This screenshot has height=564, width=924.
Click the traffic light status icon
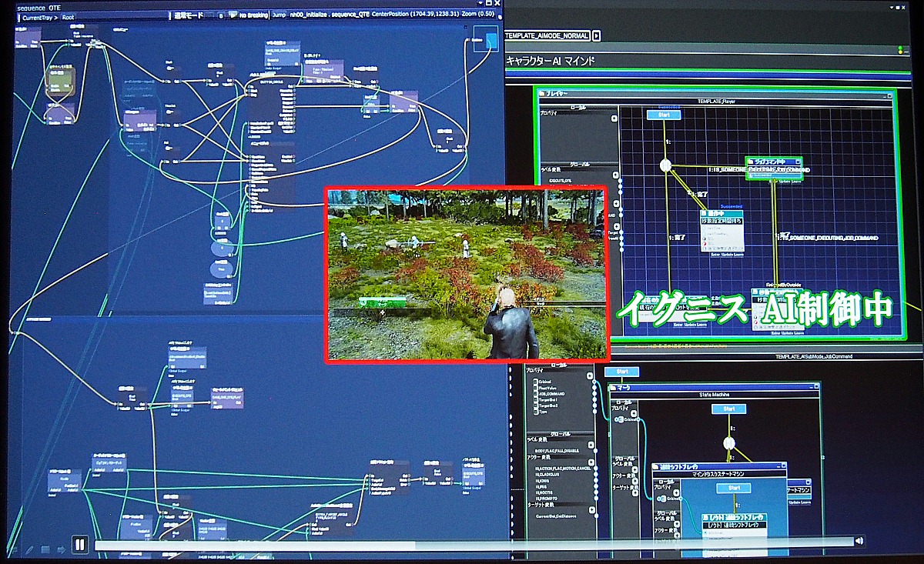click(x=902, y=51)
